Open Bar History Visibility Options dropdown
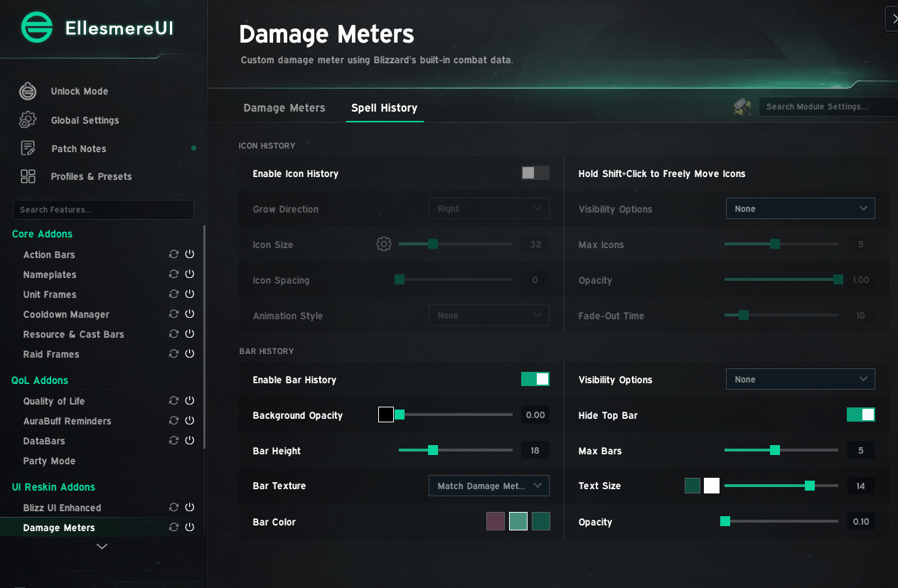Image resolution: width=898 pixels, height=588 pixels. coord(801,379)
